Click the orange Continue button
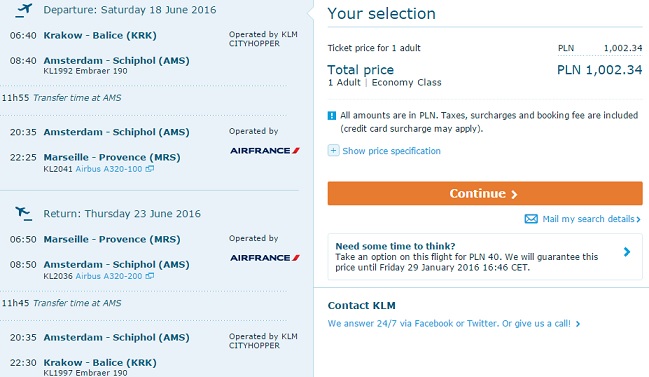The image size is (649, 377). coord(485,193)
